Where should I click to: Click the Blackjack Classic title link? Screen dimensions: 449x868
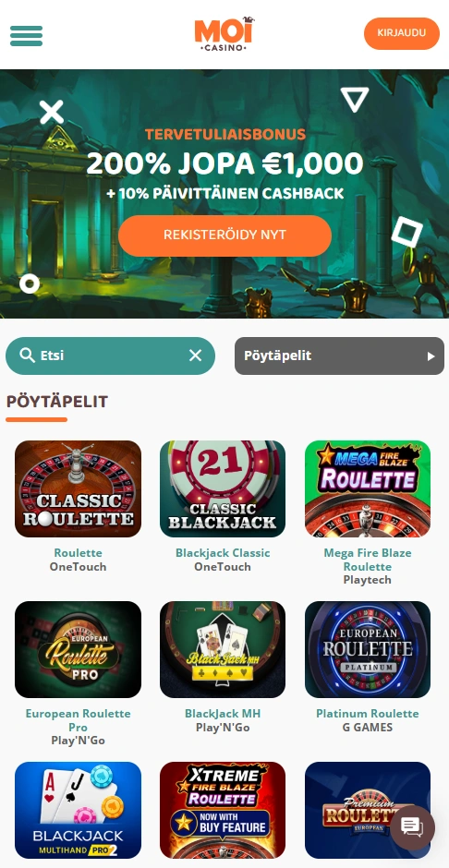point(223,553)
